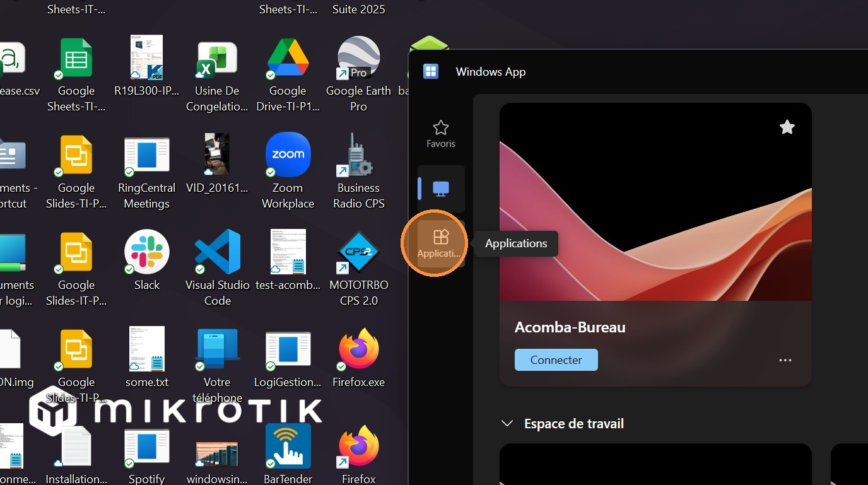This screenshot has height=485, width=868.
Task: Open the Favoris sidebar section
Action: point(440,134)
